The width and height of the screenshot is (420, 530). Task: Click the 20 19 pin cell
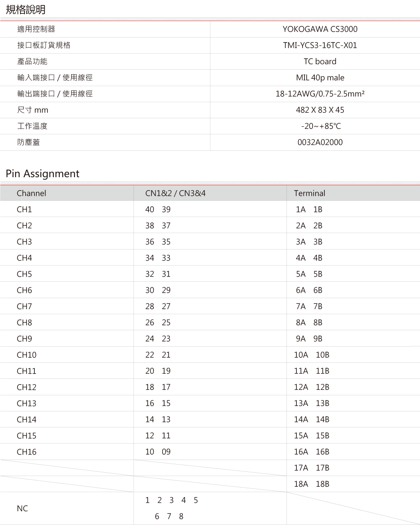(x=158, y=371)
